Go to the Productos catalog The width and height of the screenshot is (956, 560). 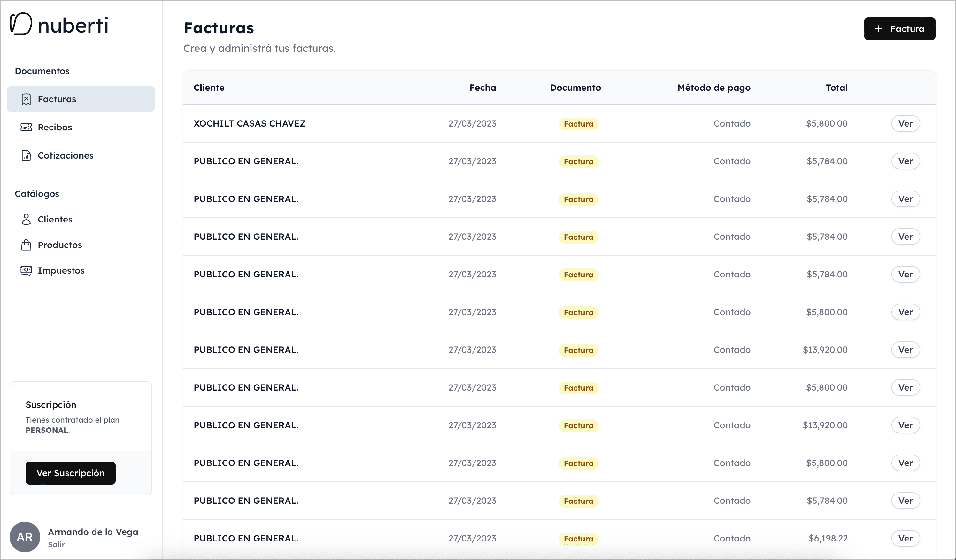click(x=60, y=245)
